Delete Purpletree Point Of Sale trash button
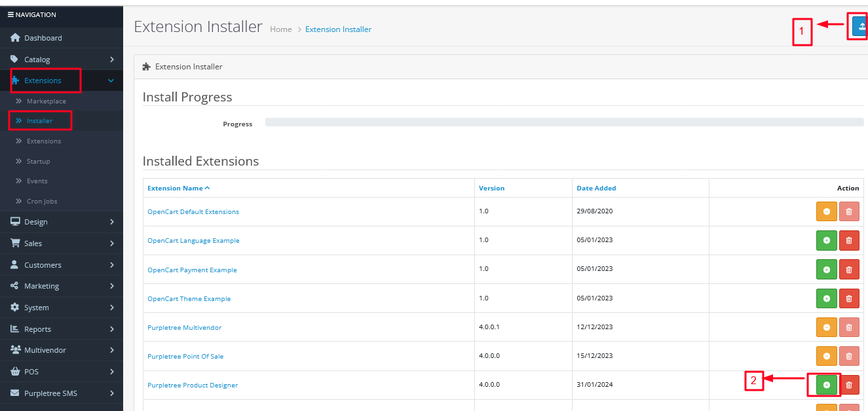Viewport: 868px width, 411px height. click(849, 355)
